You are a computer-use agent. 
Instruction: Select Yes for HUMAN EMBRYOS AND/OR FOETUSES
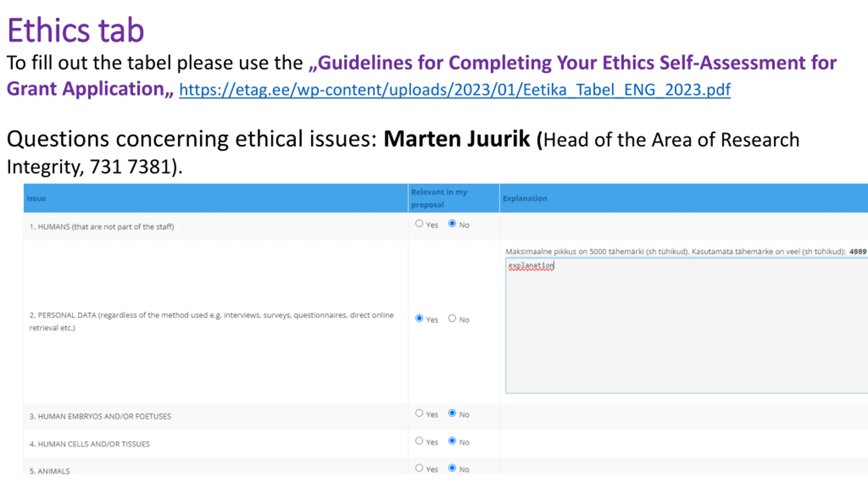point(419,413)
